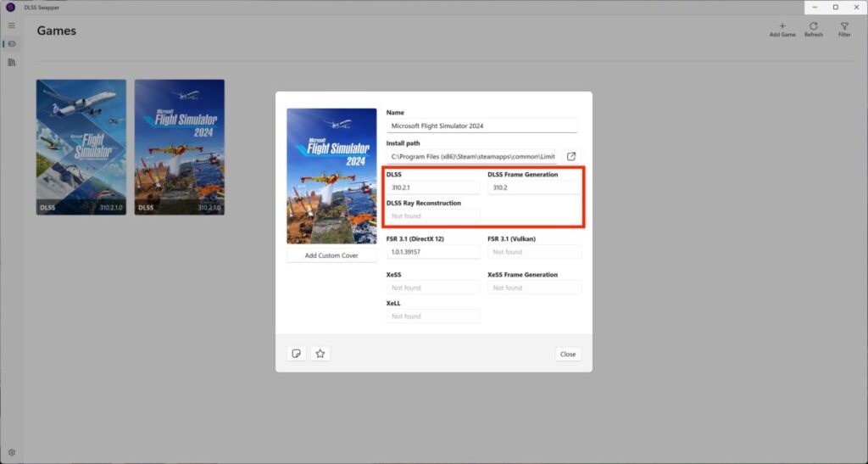This screenshot has height=464, width=868.
Task: Click the Install path text field
Action: (473, 157)
